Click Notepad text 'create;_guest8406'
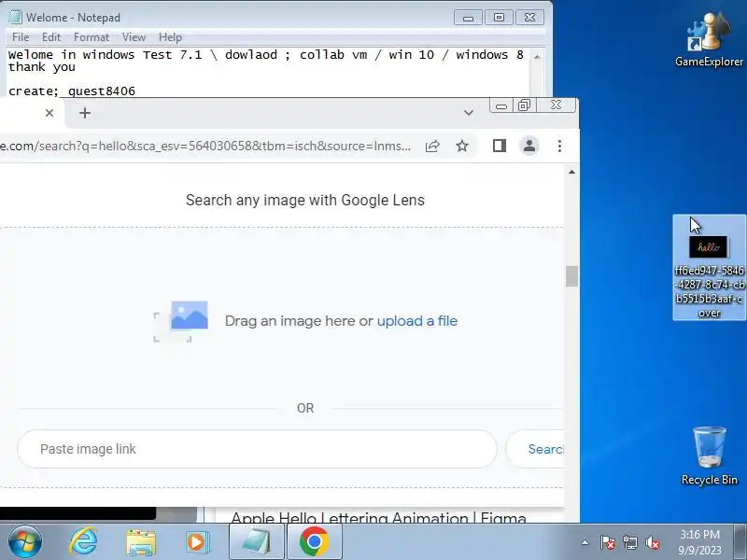 tap(72, 91)
